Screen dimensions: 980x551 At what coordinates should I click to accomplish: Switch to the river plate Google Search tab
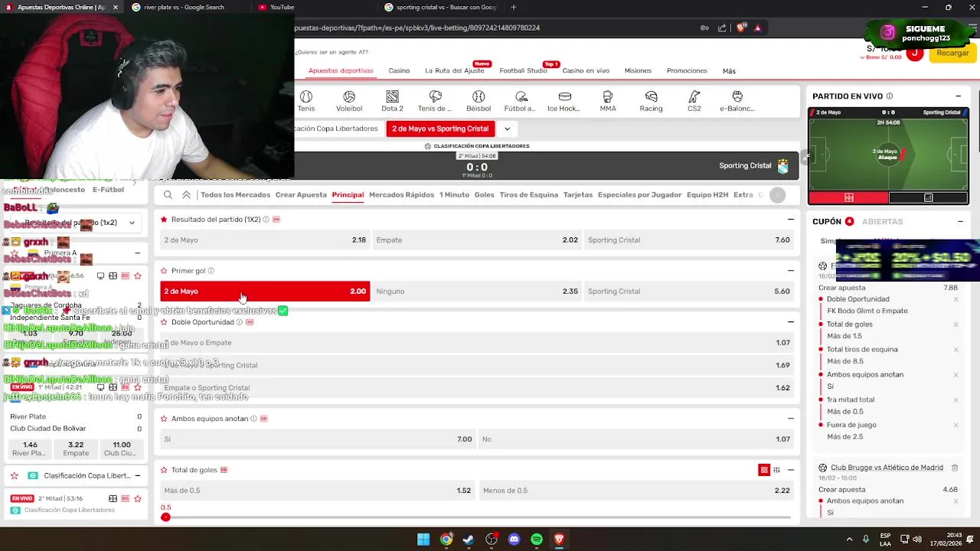(x=184, y=7)
